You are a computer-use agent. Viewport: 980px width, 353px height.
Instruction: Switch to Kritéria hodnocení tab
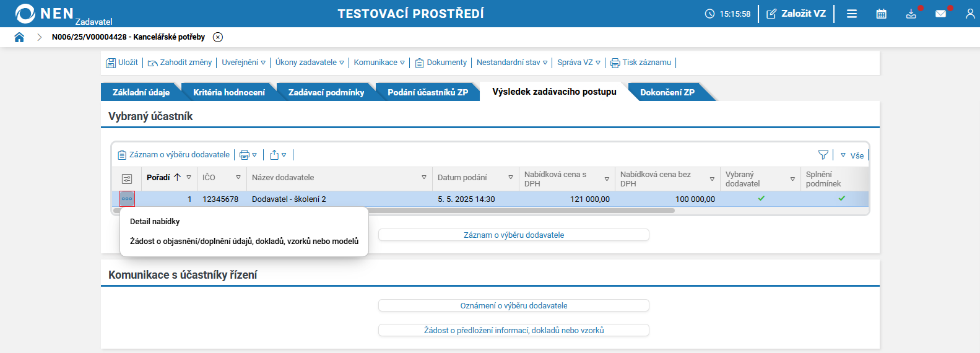[x=229, y=92]
